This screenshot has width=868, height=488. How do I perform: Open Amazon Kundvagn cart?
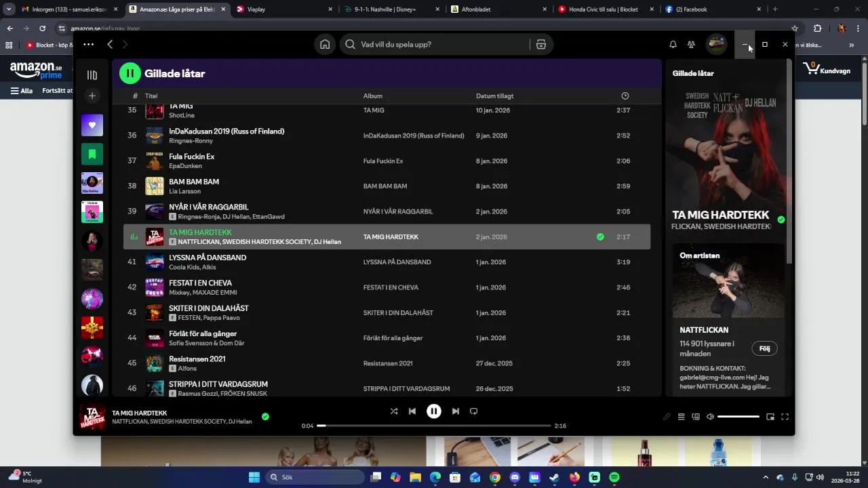click(x=827, y=68)
